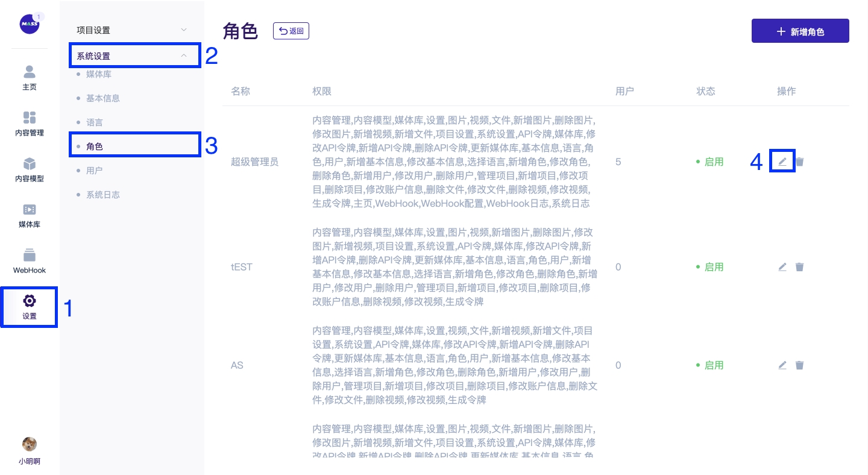Screen dimensions: 868x475
Task: Click the MASS logo icon
Action: click(29, 24)
